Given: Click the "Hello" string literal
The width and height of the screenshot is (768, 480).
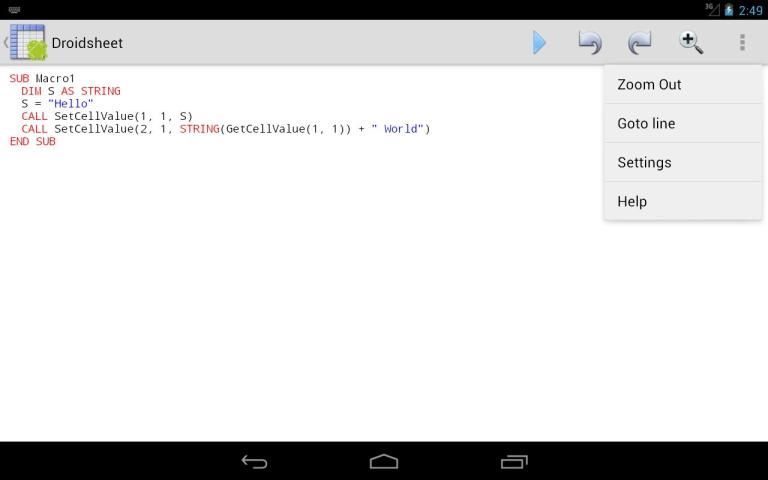Looking at the screenshot, I should point(71,104).
